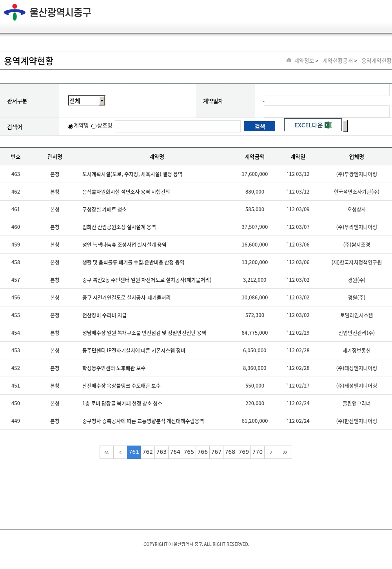Click the search keyword text field

178,126
